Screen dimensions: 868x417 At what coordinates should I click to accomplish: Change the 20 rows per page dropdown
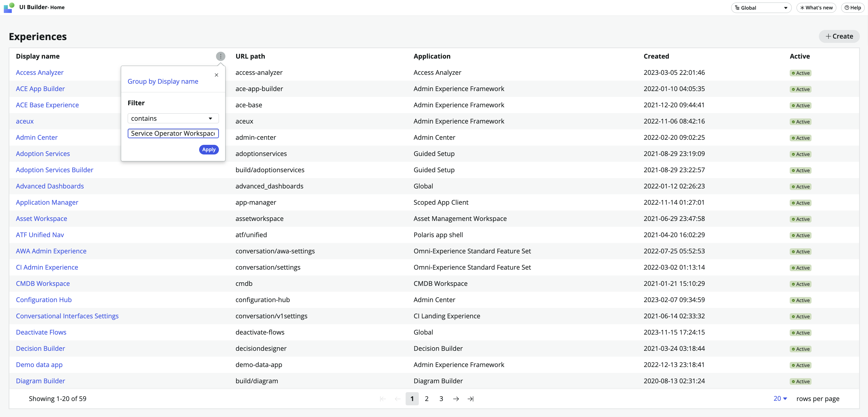(780, 398)
